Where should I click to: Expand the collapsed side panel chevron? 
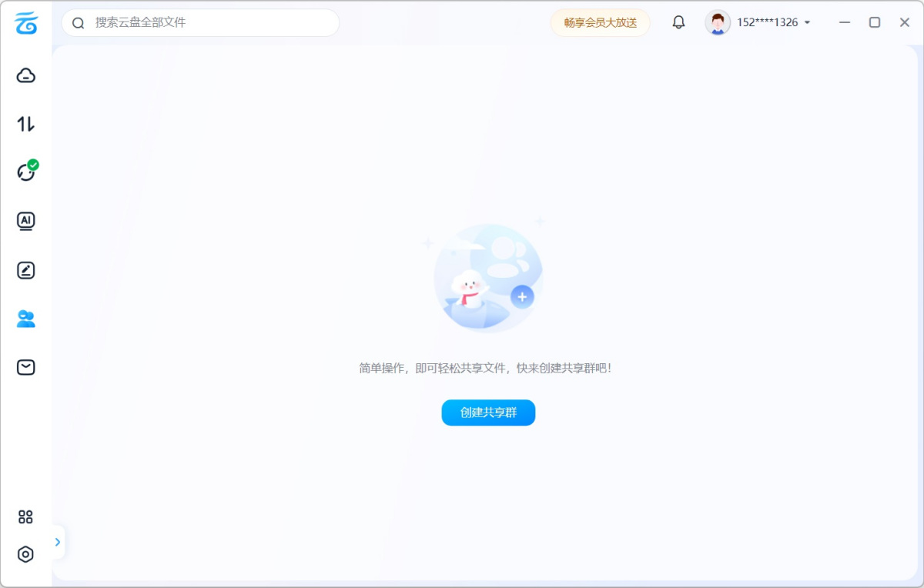[x=57, y=542]
